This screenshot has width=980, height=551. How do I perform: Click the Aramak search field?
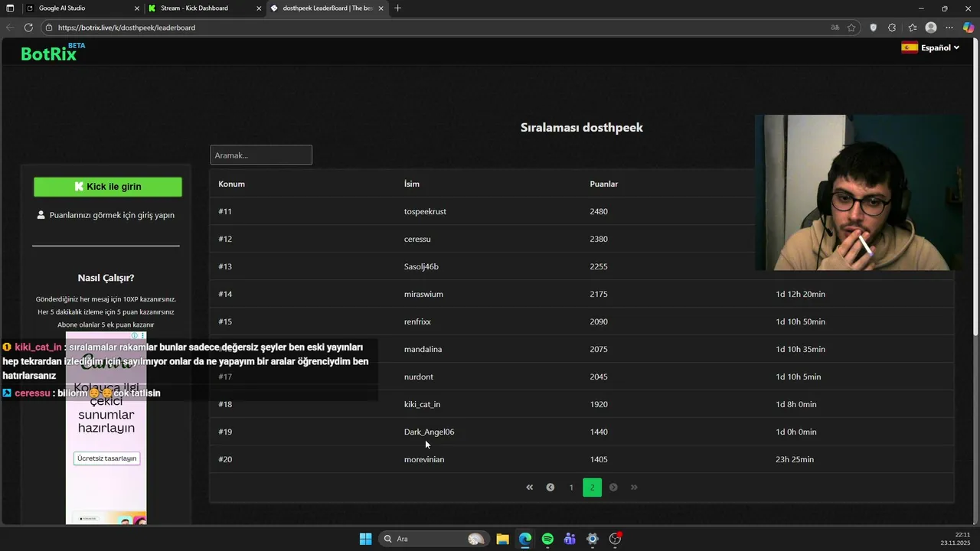261,155
